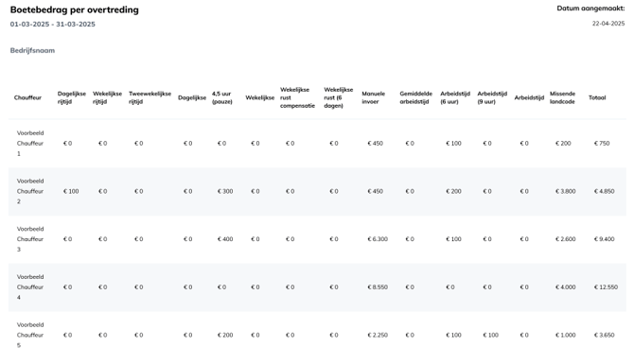This screenshot has width=634, height=364.
Task: Click the 'Datum aangemaakt:' label
Action: [590, 9]
